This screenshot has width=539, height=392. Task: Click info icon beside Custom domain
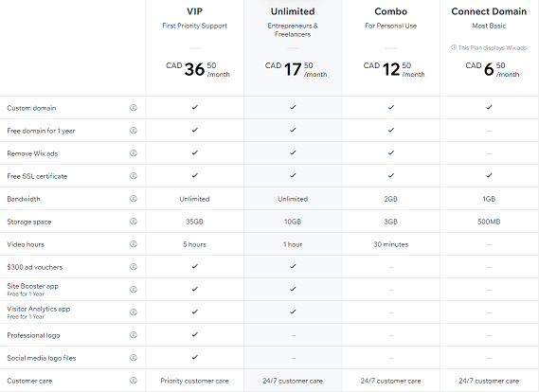(x=134, y=108)
